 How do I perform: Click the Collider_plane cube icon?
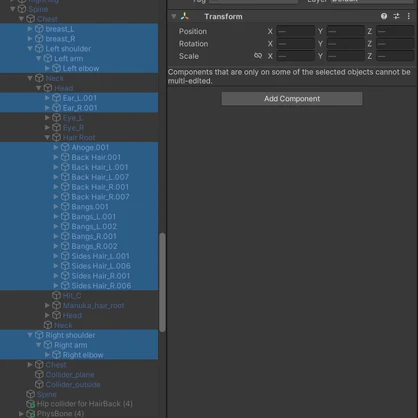tap(39, 375)
